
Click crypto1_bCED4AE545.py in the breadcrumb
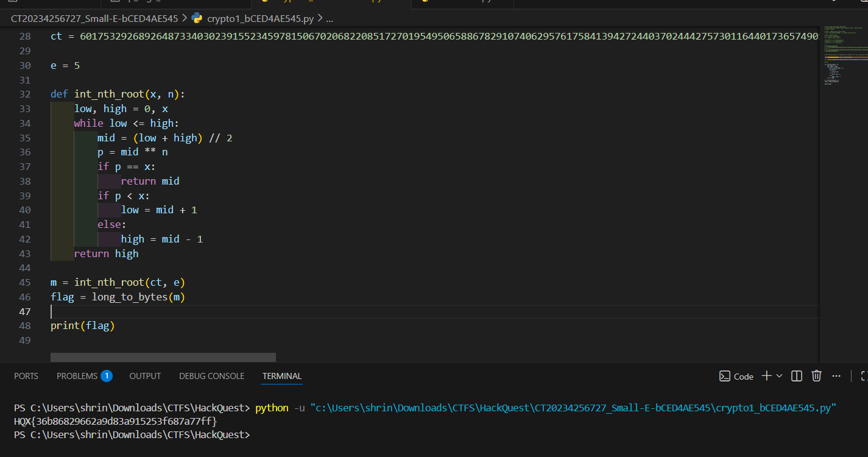260,18
